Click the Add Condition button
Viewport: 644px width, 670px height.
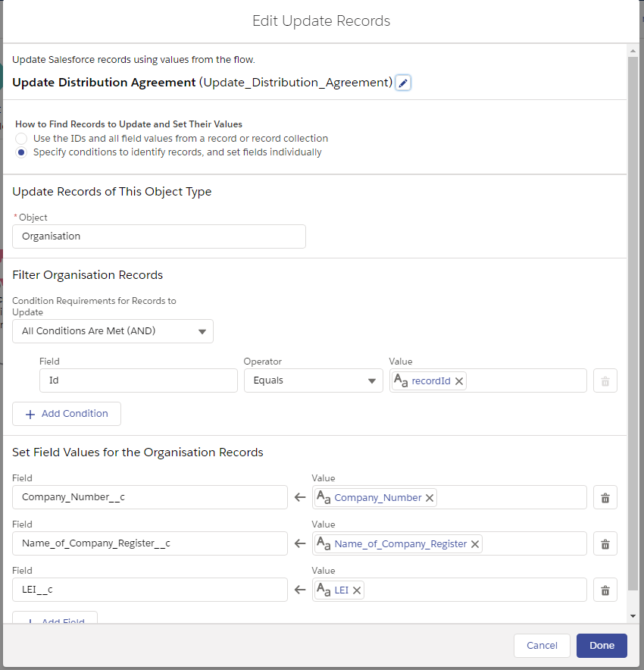(67, 414)
